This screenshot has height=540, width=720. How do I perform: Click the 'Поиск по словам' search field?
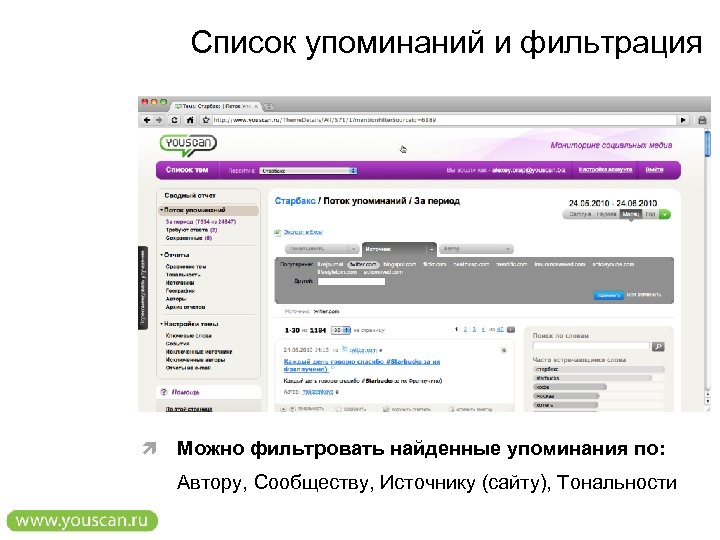point(591,346)
